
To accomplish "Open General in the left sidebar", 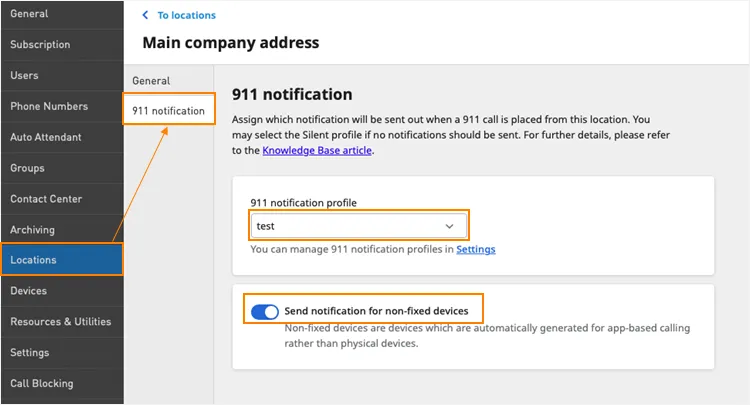I will point(62,14).
